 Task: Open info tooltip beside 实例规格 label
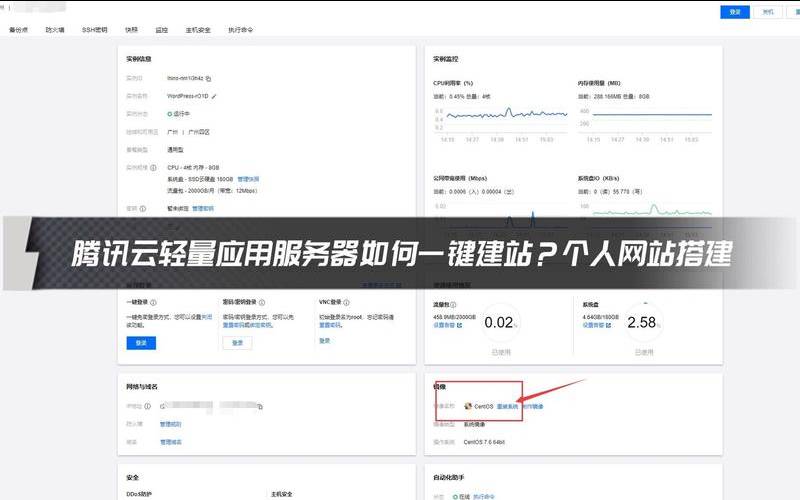click(x=153, y=167)
